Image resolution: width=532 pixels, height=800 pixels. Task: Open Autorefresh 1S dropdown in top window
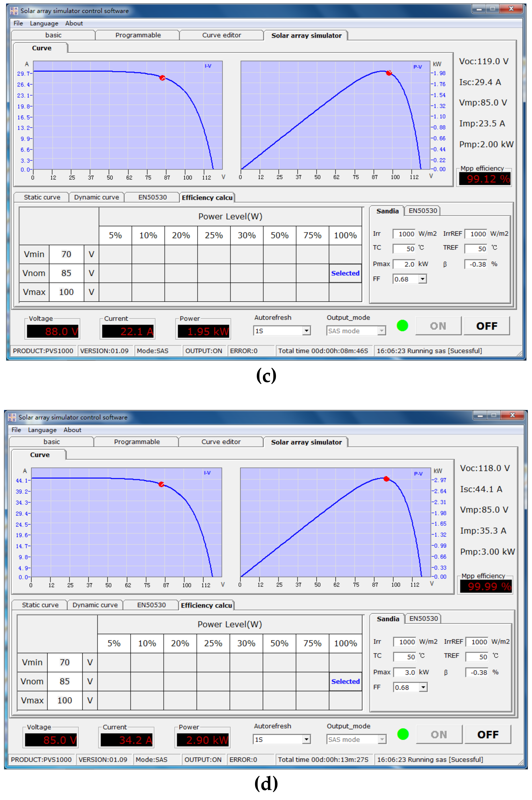pos(306,330)
